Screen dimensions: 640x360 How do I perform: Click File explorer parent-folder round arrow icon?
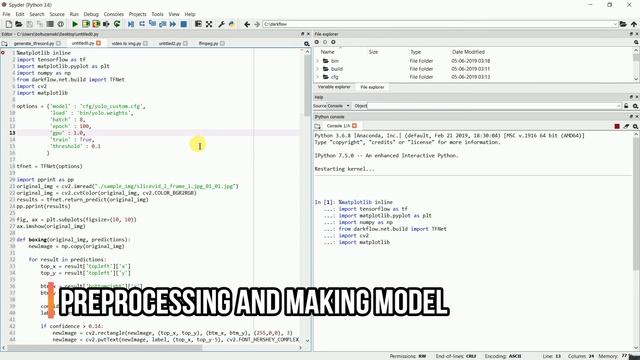333,42
